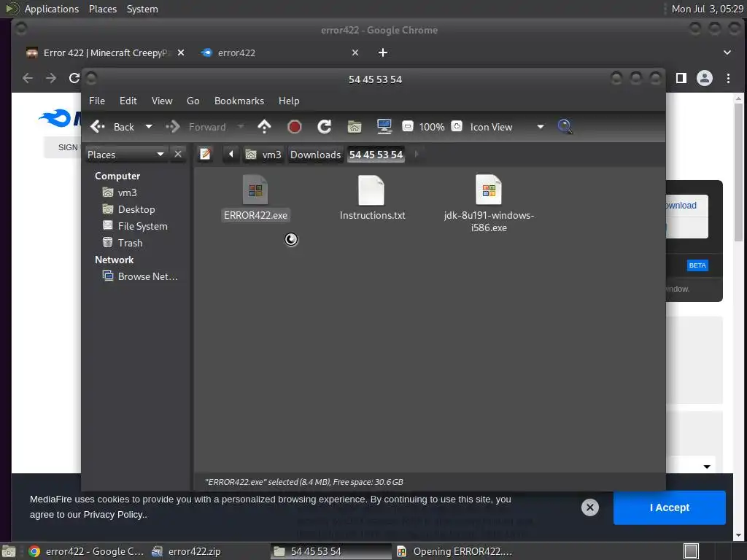
Task: Open the Go menu
Action: tap(193, 101)
